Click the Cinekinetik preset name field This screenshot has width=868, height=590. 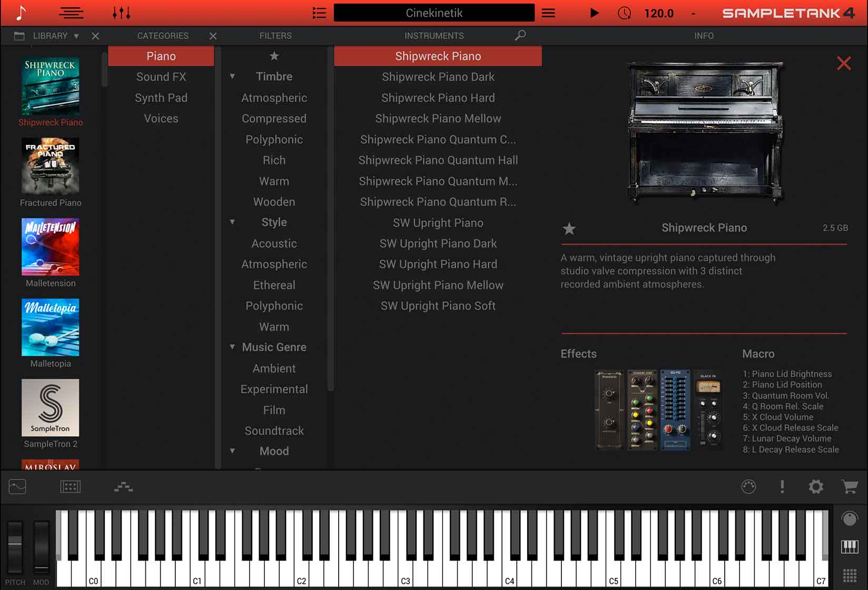(434, 13)
